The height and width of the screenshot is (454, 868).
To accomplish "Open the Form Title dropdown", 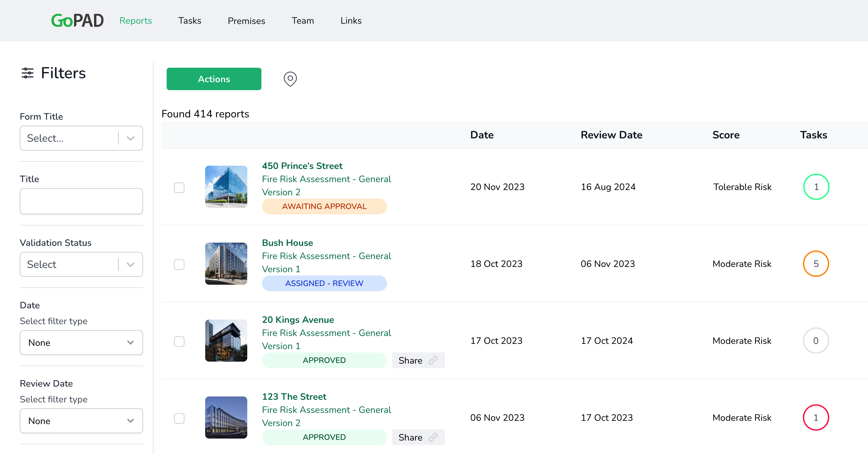I will pos(81,138).
